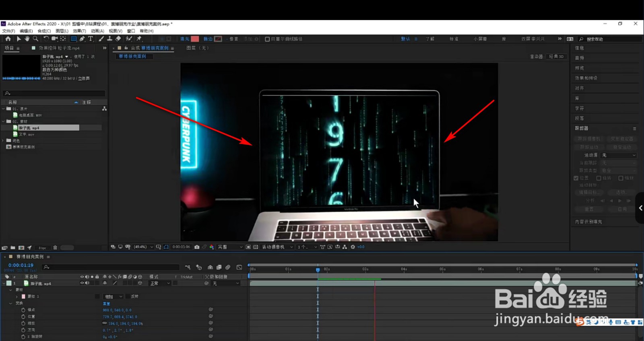
Task: Enable the Bezier path checkbox
Action: (267, 39)
